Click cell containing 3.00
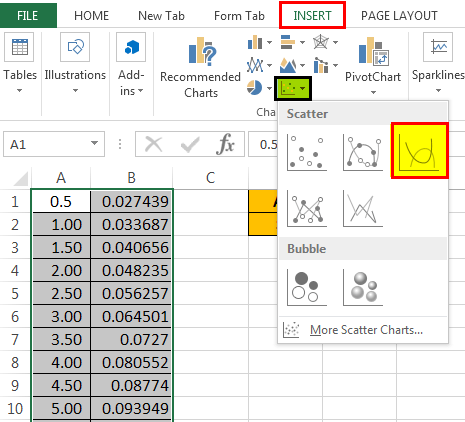The width and height of the screenshot is (465, 422). click(61, 317)
